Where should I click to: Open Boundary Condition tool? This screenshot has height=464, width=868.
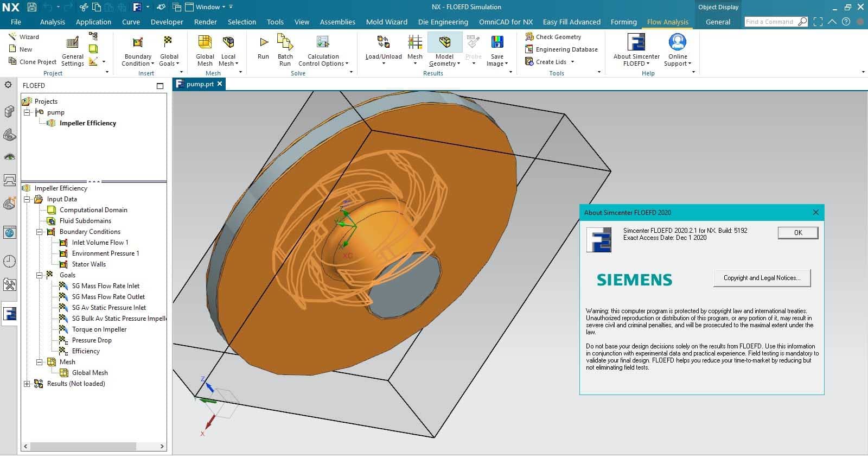[138, 51]
